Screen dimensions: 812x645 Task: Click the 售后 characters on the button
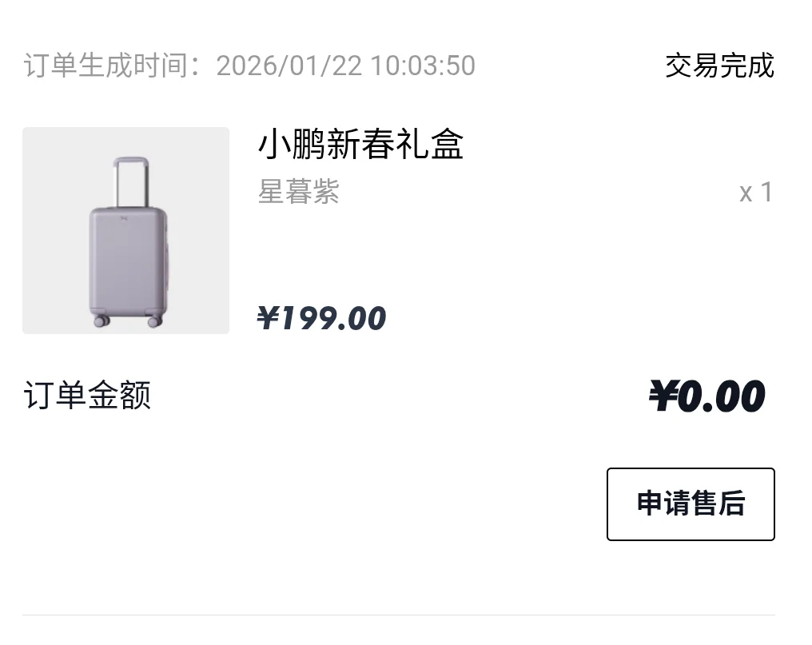718,504
